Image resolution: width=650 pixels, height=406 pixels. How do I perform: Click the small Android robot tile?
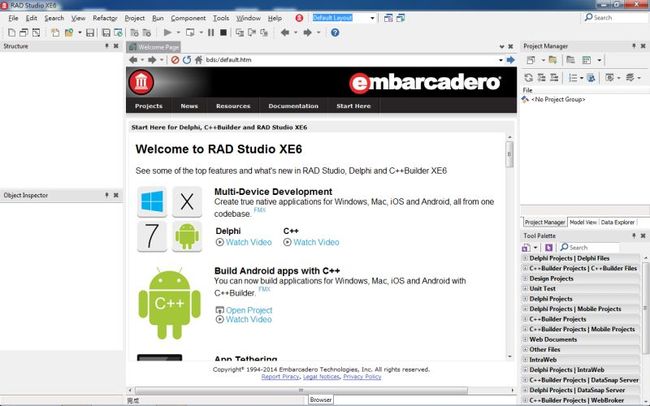click(x=187, y=236)
